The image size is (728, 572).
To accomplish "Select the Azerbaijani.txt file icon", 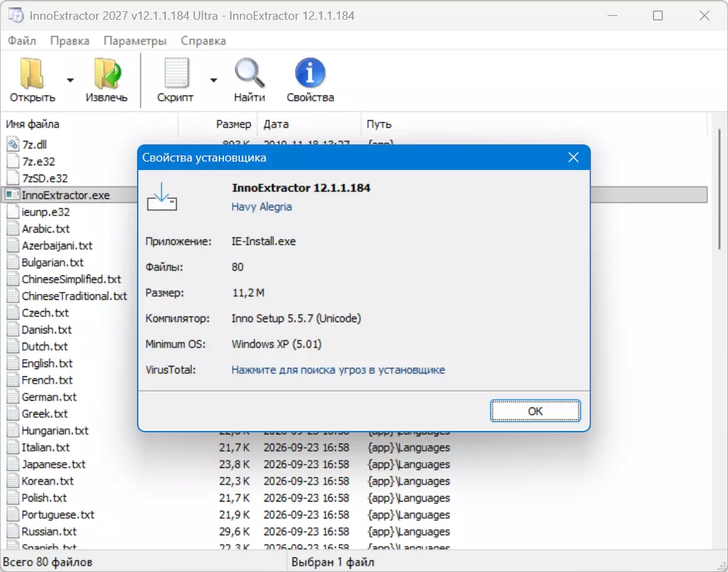I will click(13, 245).
